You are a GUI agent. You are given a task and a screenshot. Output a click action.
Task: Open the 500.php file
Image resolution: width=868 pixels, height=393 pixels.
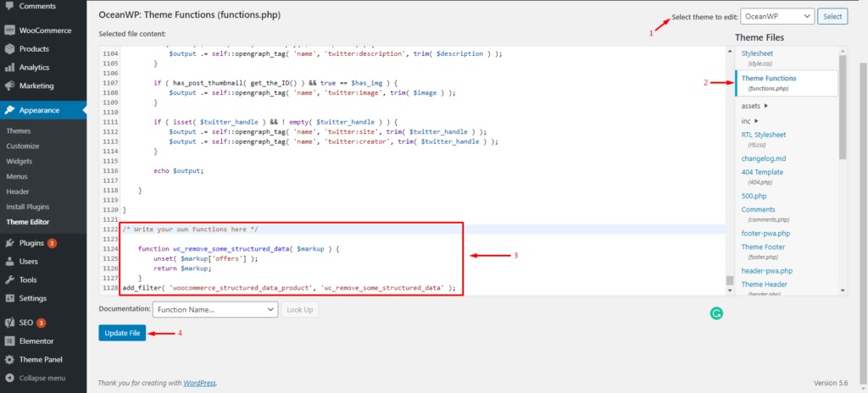754,196
